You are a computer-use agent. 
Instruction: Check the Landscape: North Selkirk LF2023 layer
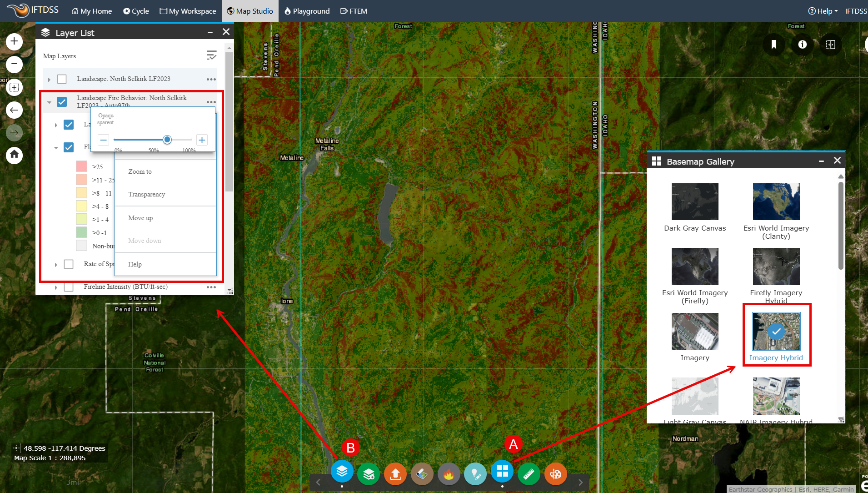[x=62, y=79]
